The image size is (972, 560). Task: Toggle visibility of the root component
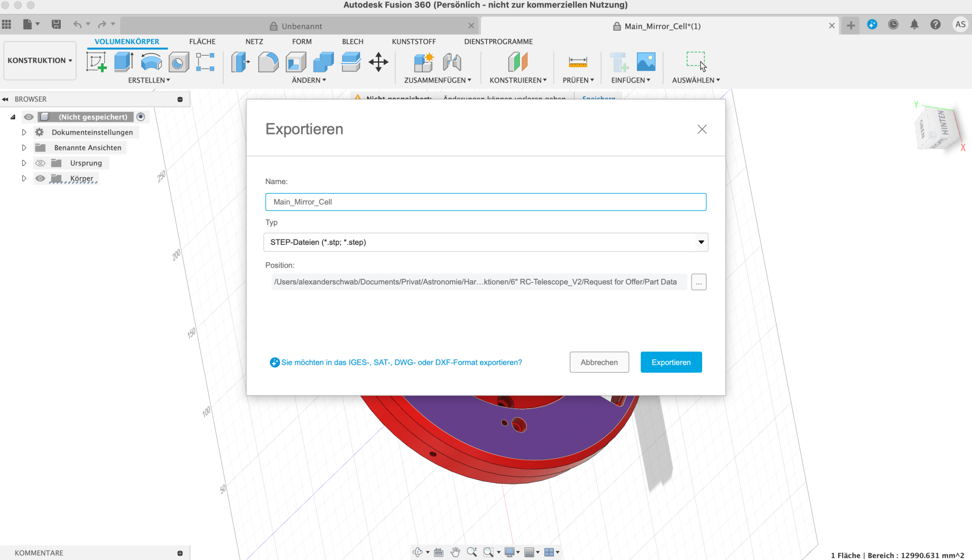point(29,117)
